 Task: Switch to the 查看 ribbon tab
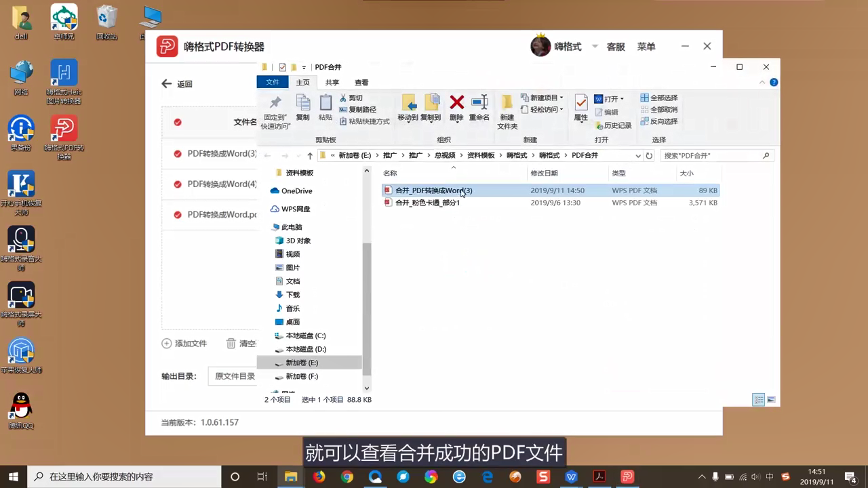pos(361,82)
